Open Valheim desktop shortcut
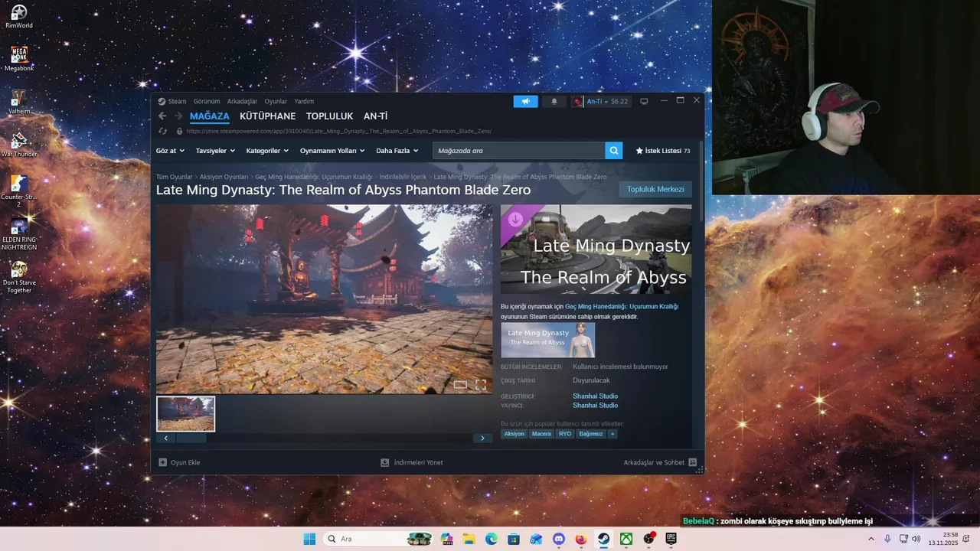 tap(19, 102)
